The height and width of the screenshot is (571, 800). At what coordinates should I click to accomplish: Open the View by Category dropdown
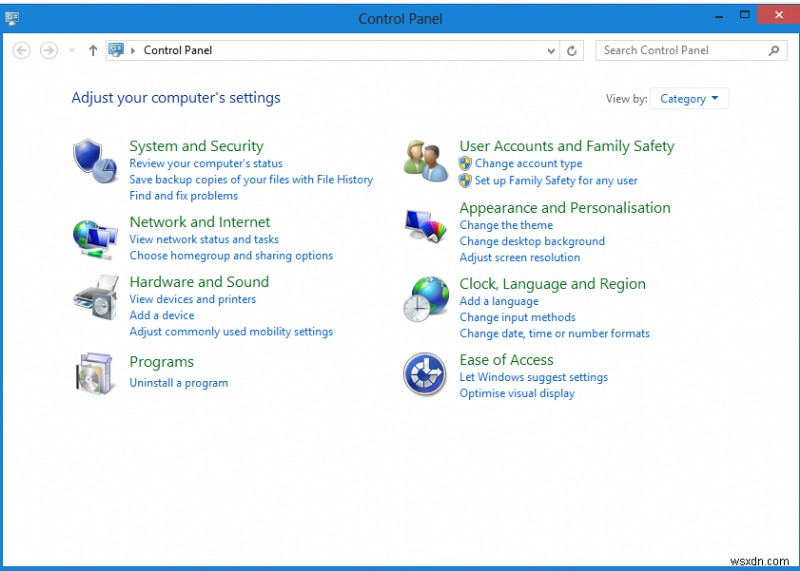(689, 98)
